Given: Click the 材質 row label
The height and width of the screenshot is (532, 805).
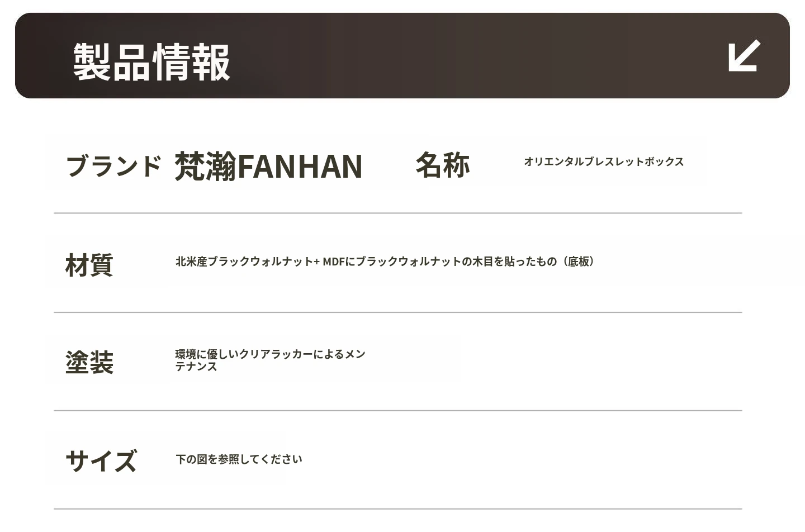Looking at the screenshot, I should tap(89, 265).
